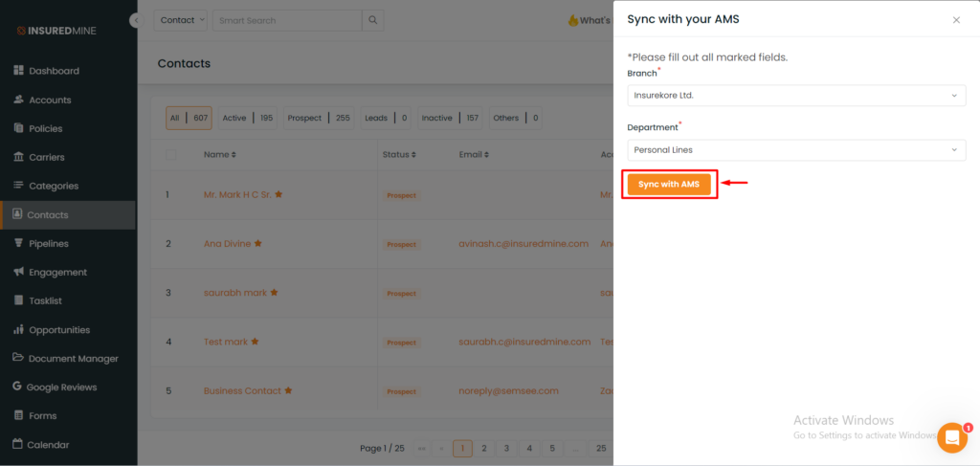The width and height of the screenshot is (980, 466).
Task: Open contact Test mark
Action: [x=226, y=342]
